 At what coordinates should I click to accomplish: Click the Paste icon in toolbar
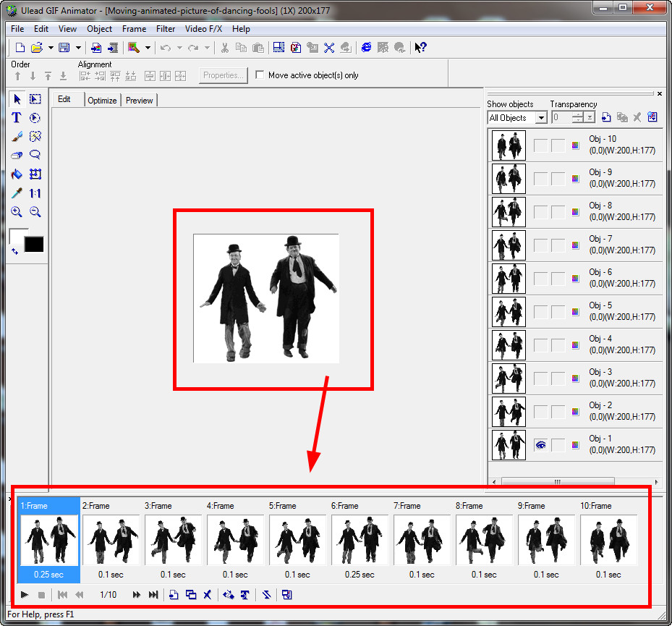[x=258, y=48]
